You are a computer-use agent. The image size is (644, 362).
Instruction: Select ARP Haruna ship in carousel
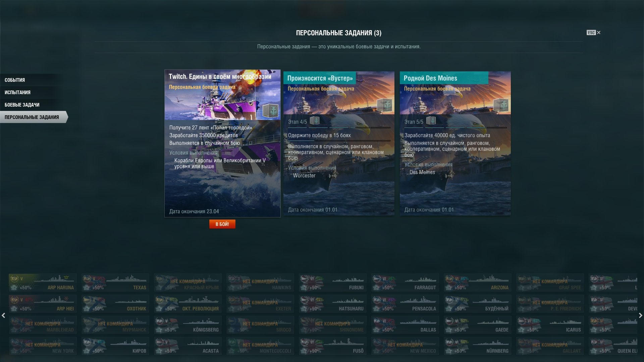click(x=43, y=283)
